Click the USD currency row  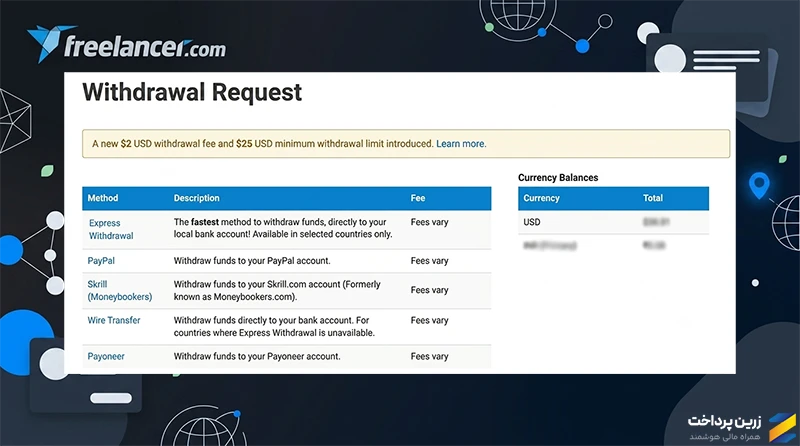(x=613, y=222)
